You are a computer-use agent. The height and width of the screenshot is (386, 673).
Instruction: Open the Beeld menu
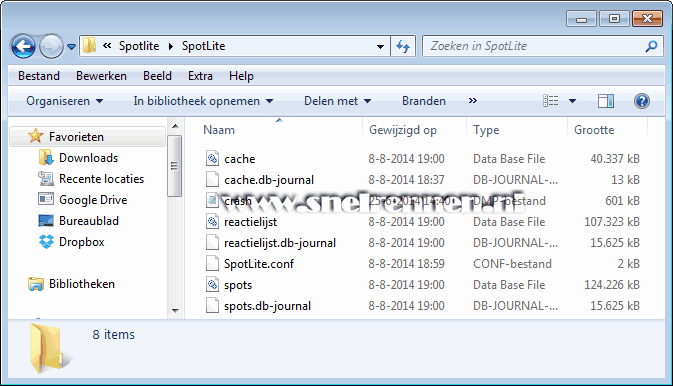point(157,76)
